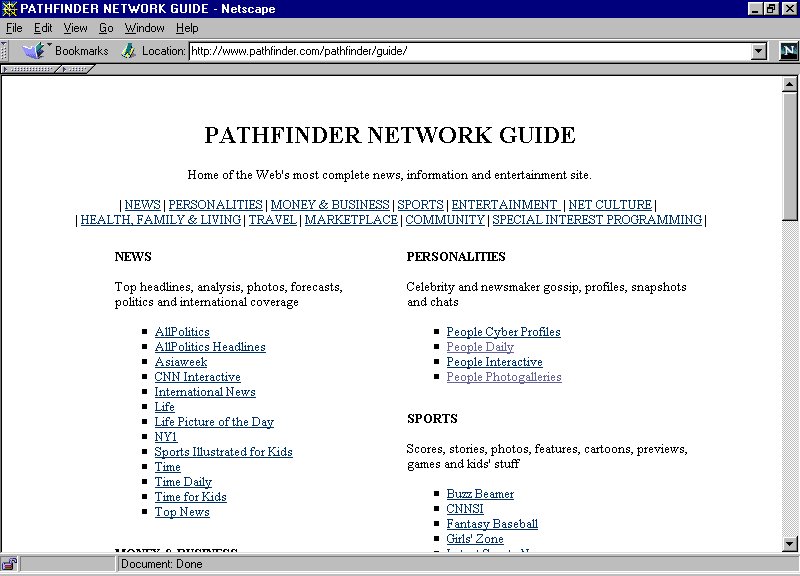Open the AllPolitics Headlines link
Screen dimensions: 800x576
click(x=210, y=347)
